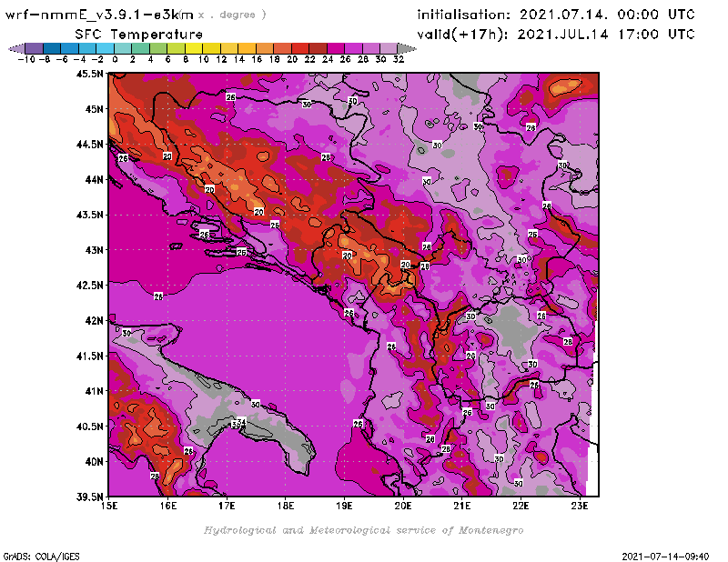Click the '45N' latitude label
This screenshot has width=728, height=562.
point(94,109)
